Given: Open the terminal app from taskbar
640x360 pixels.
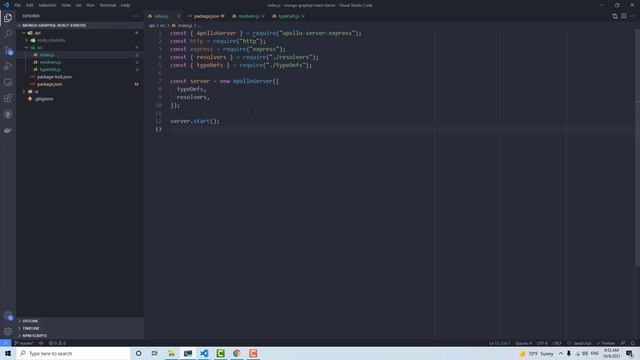Looking at the screenshot, I should click(x=188, y=353).
